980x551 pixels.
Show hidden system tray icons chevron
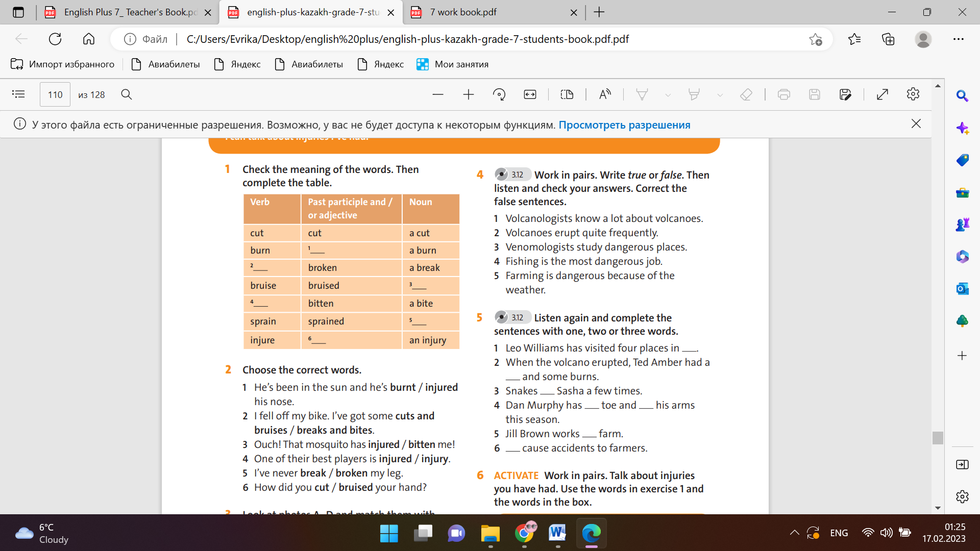tap(794, 533)
